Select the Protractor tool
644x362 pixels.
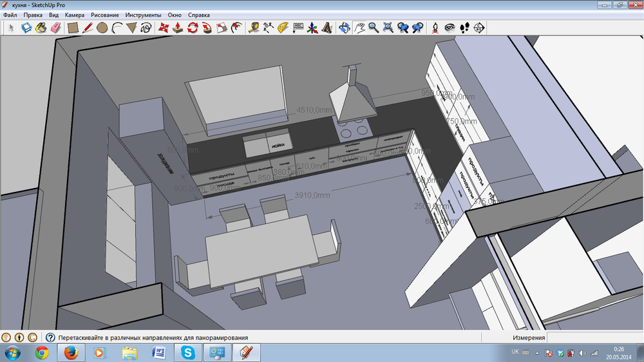pyautogui.click(x=282, y=28)
